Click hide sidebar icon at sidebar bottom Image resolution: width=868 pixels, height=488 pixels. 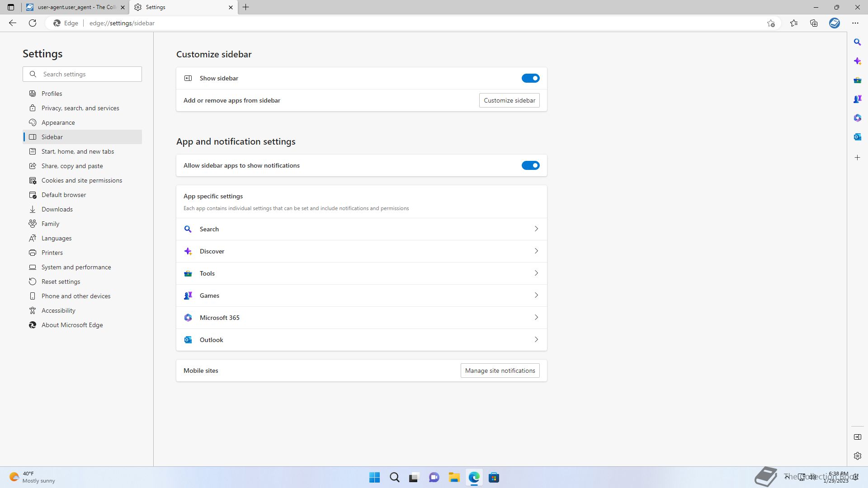click(x=857, y=437)
